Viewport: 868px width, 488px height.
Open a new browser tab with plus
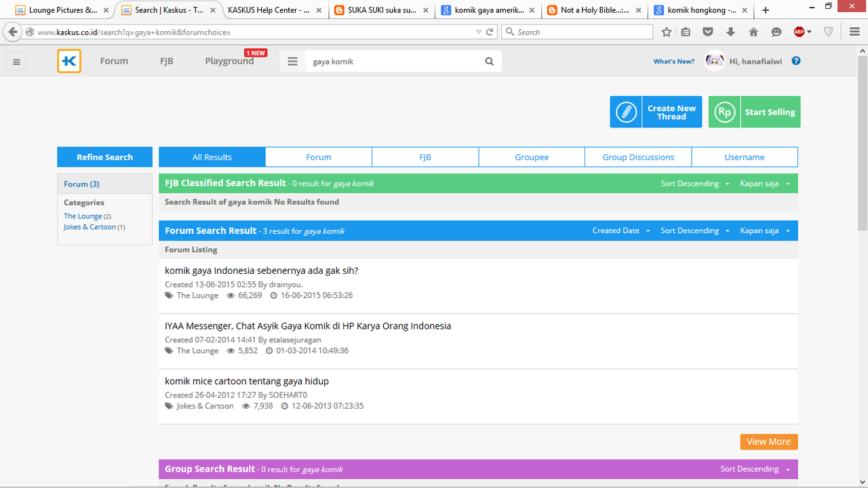pyautogui.click(x=766, y=10)
